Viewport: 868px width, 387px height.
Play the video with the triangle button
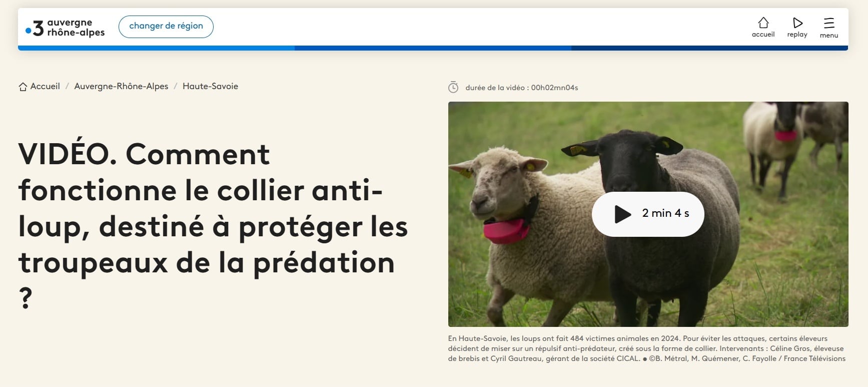pos(622,214)
